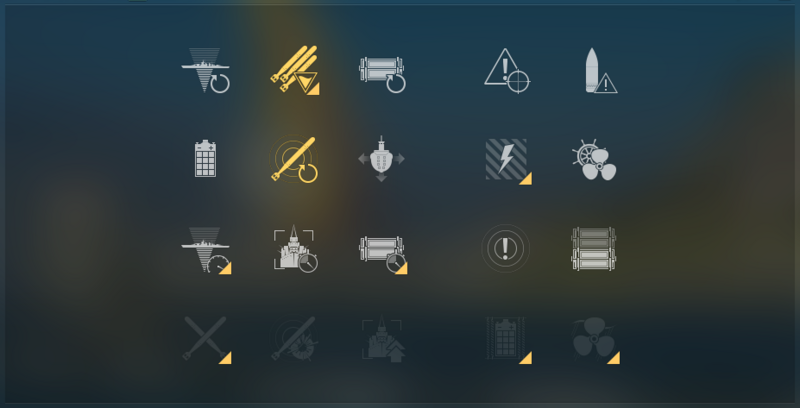Screen dimensions: 800x408
Task: Choose the cylinder with circular reload arrow skill
Action: 383,74
